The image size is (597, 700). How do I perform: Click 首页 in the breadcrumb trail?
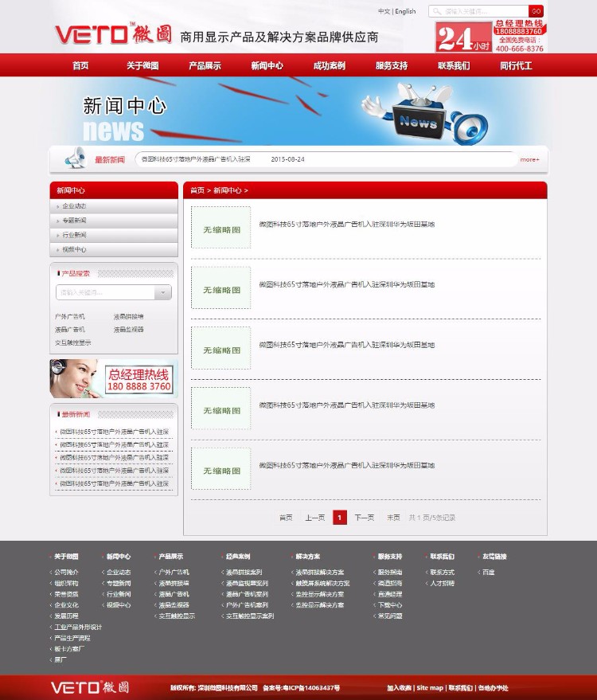pos(197,190)
